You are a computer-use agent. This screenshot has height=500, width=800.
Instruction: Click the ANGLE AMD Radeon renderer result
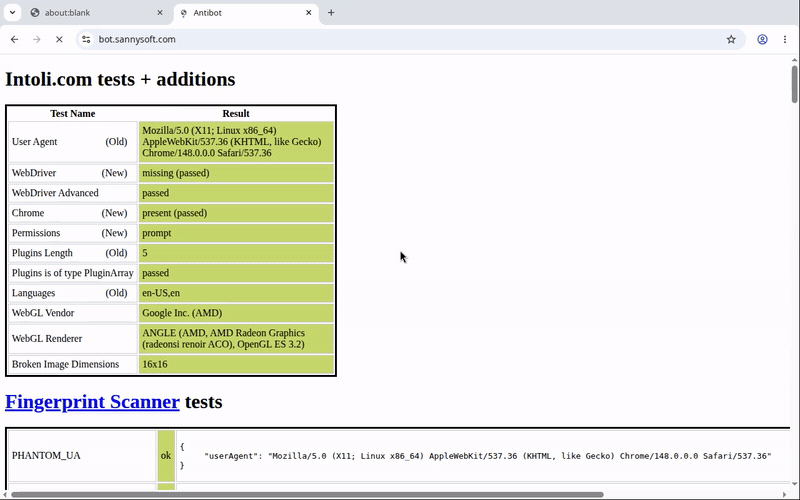click(x=236, y=339)
